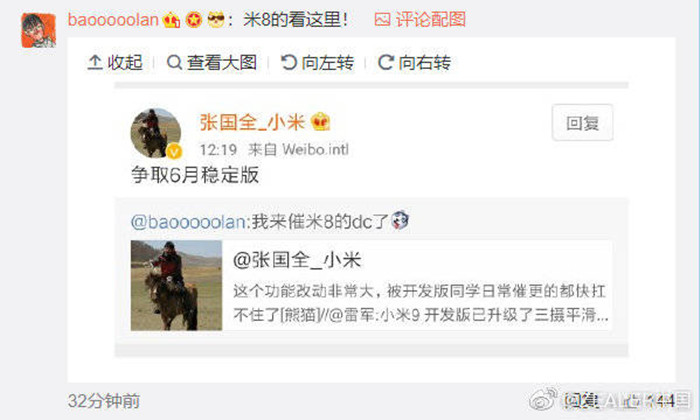Screen dimensions: 700x420
Task: Click the red star badge beside baooooolan
Action: tap(194, 20)
